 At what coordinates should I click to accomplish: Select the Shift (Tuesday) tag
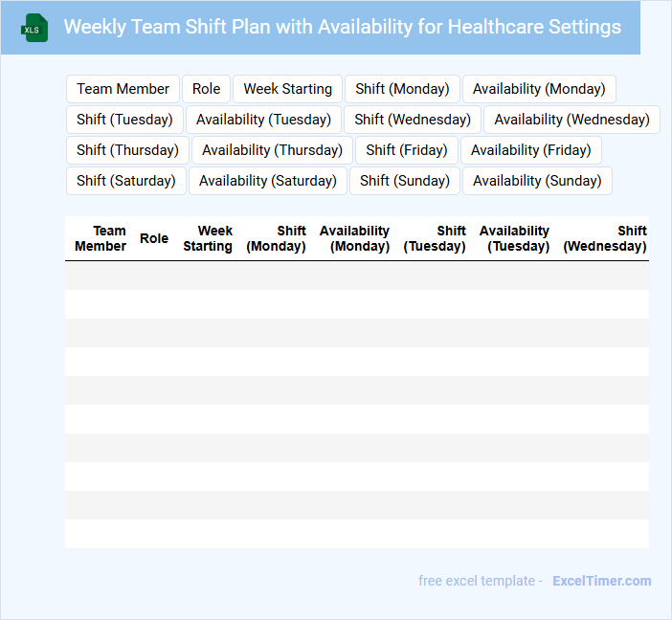coord(124,120)
